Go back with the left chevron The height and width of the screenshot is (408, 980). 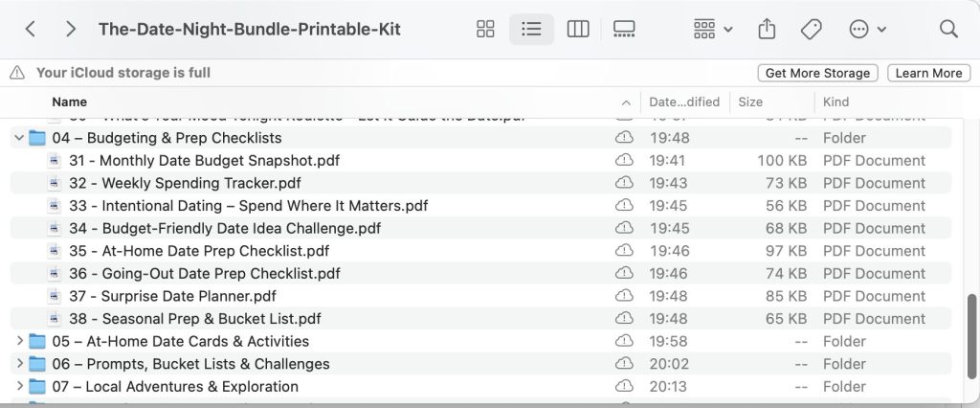(x=30, y=29)
